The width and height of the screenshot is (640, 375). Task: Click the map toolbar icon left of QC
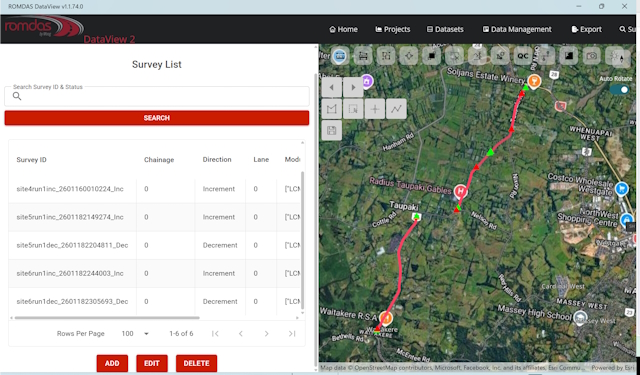coord(500,56)
